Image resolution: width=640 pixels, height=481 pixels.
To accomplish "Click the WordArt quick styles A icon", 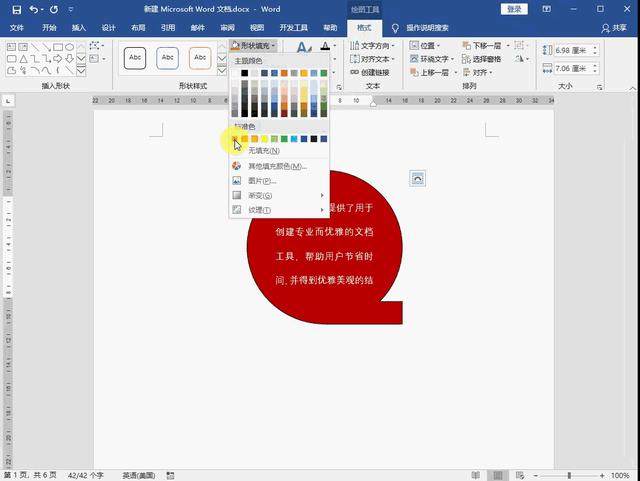I will [304, 47].
